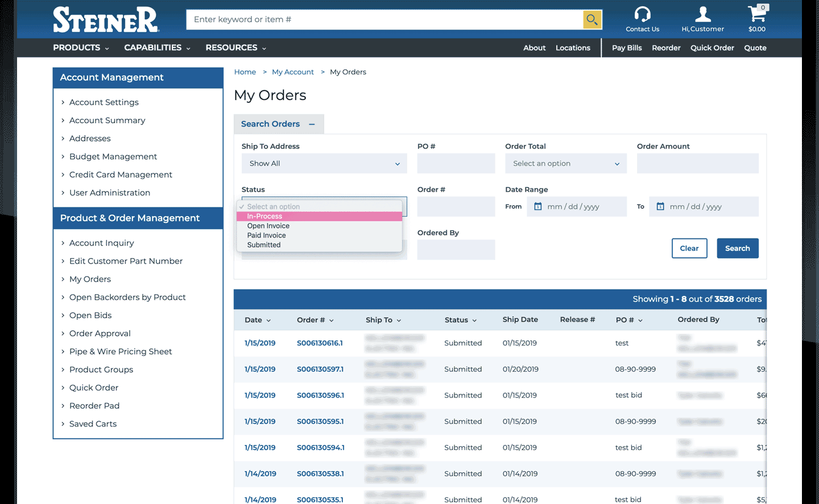The height and width of the screenshot is (504, 819).
Task: Choose Submitted status option
Action: pos(320,245)
